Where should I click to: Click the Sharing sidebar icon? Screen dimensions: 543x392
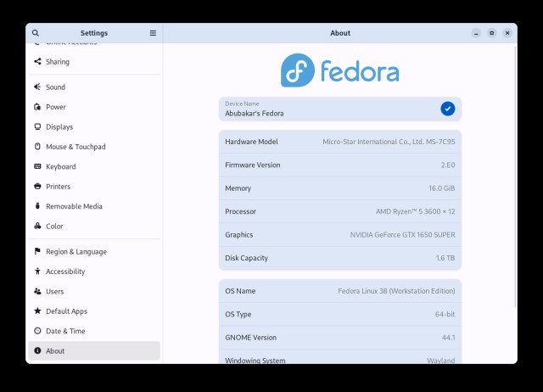37,61
